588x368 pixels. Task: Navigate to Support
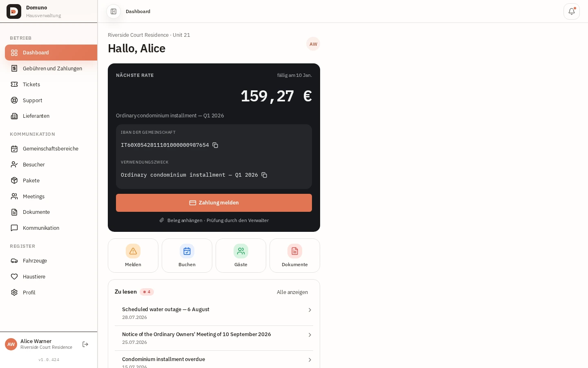coord(51,100)
